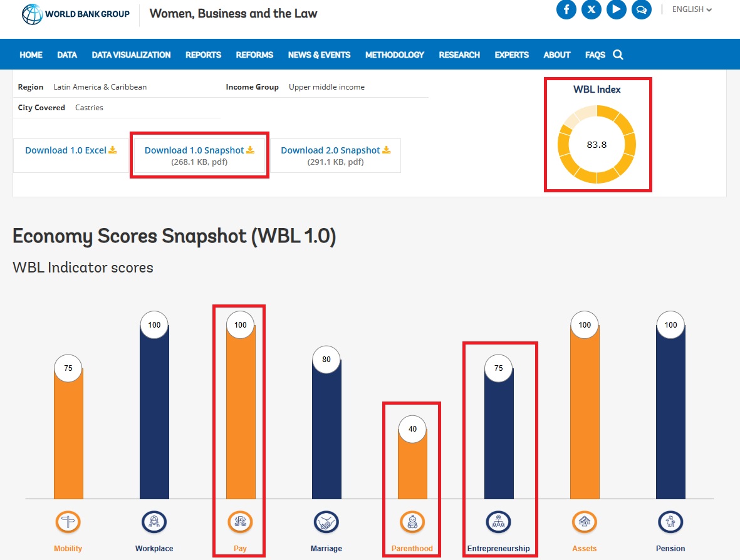The image size is (740, 560).
Task: Click the Entrepreneurship label text
Action: 498,548
